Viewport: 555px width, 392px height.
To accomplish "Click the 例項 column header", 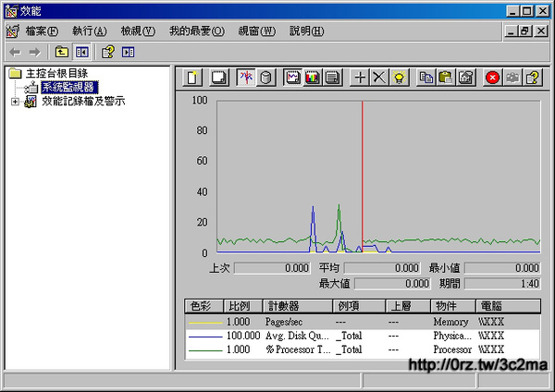I will point(359,306).
